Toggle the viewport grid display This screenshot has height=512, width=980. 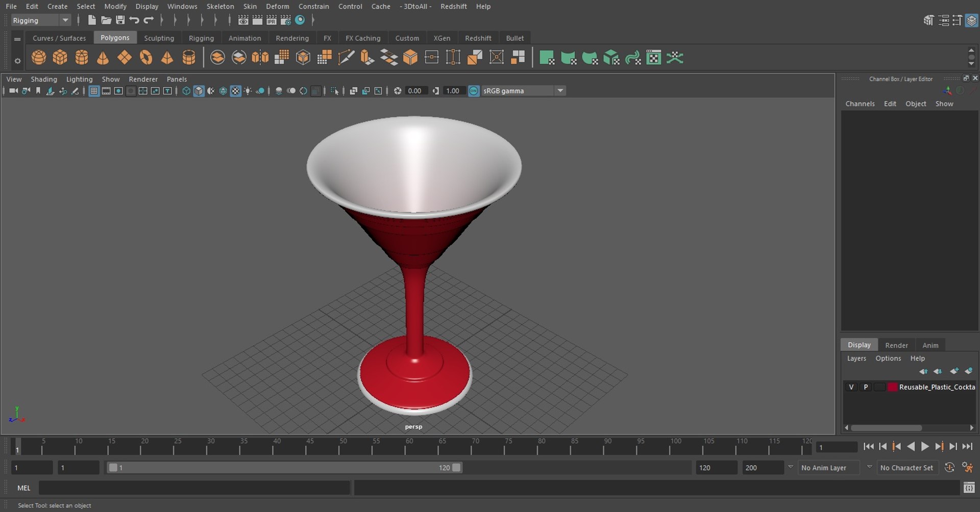coord(94,91)
